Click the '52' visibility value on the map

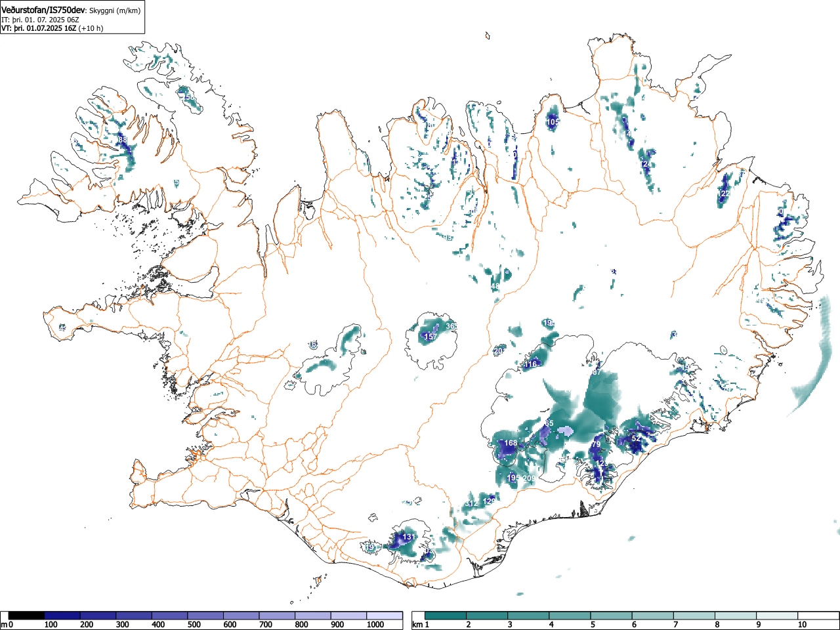tap(636, 438)
